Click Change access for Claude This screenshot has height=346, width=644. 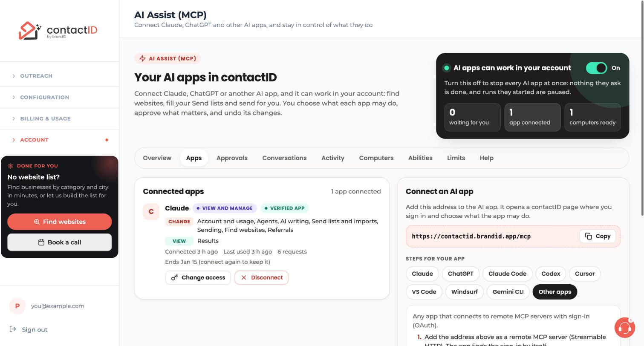click(x=198, y=277)
